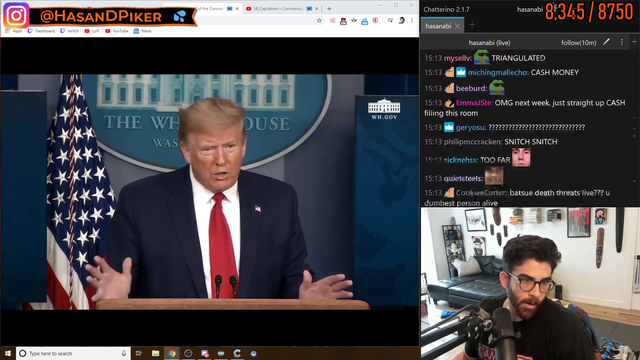
Task: Click the pencil moderation icon in Chatterino
Action: click(x=607, y=42)
